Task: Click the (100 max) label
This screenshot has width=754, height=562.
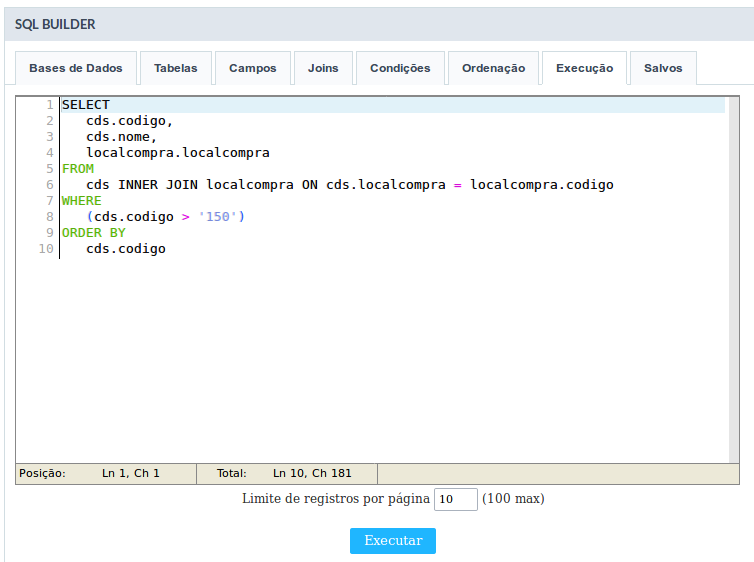Action: pos(513,499)
